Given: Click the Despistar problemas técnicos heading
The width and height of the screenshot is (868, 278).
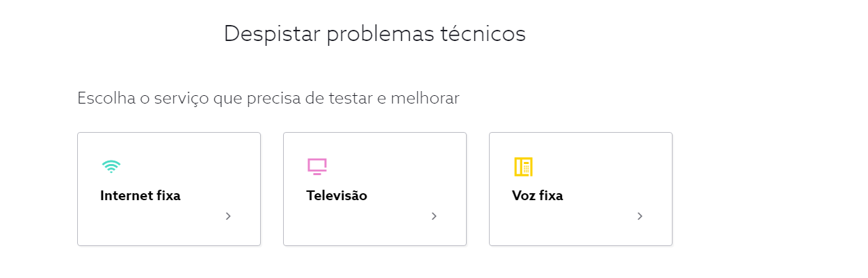Looking at the screenshot, I should 375,33.
